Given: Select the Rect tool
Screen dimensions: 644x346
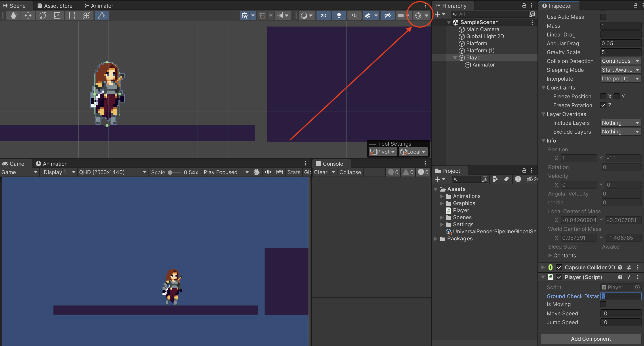Looking at the screenshot, I should point(72,15).
